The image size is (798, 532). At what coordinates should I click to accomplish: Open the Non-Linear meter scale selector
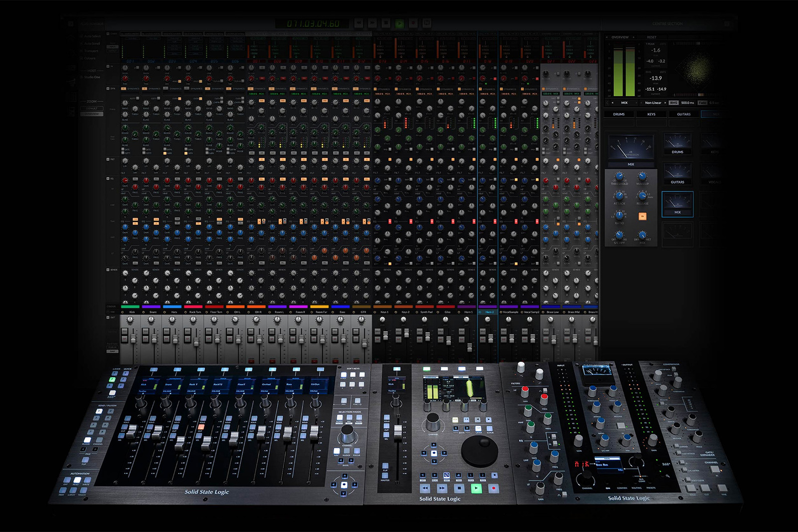[x=654, y=103]
